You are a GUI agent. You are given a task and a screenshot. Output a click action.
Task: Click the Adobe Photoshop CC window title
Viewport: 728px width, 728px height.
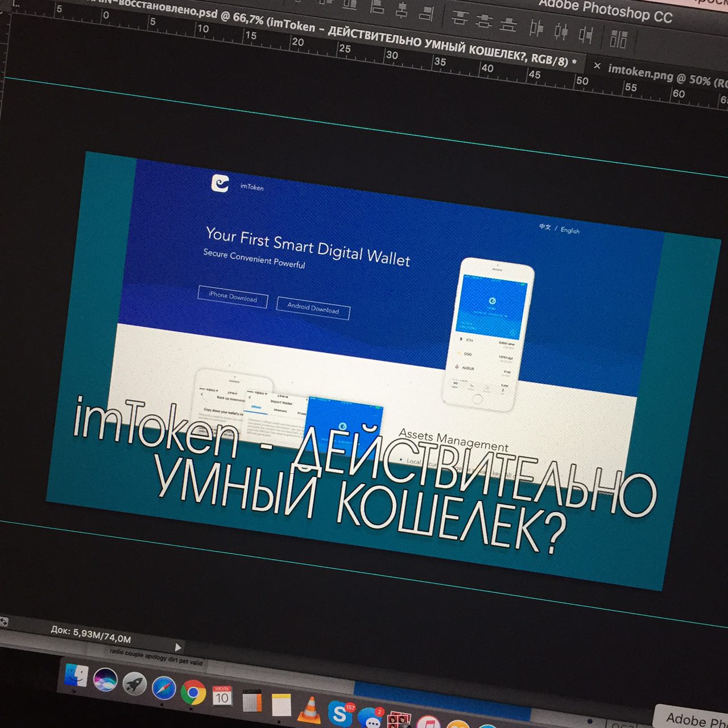pyautogui.click(x=605, y=10)
